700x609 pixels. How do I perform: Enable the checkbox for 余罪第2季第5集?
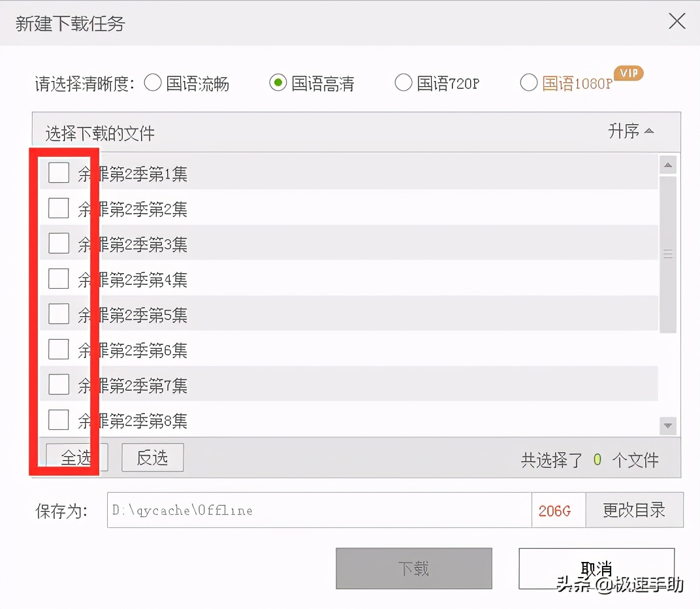pos(58,314)
